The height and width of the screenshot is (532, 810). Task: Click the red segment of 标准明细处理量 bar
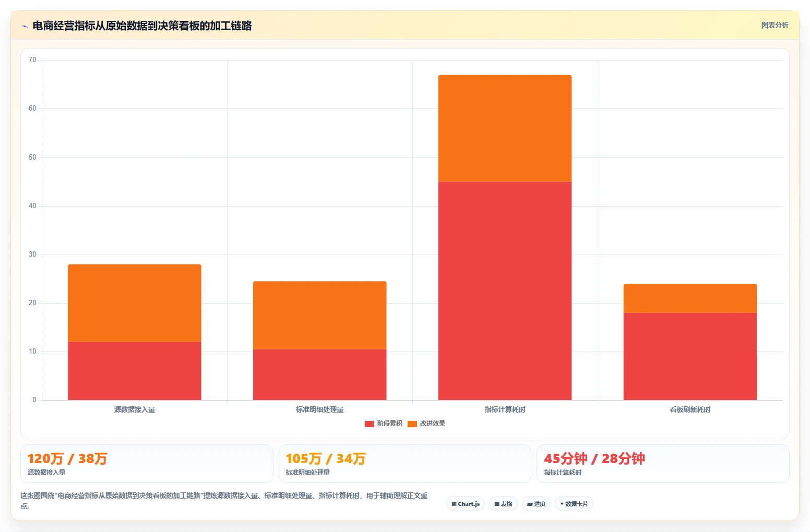click(320, 374)
